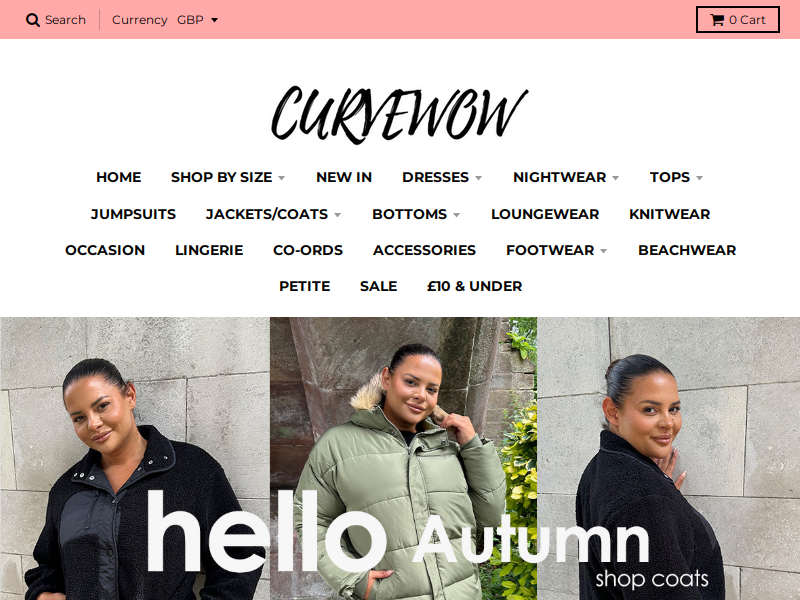
Task: Click the 0 Cart button
Action: click(x=738, y=20)
